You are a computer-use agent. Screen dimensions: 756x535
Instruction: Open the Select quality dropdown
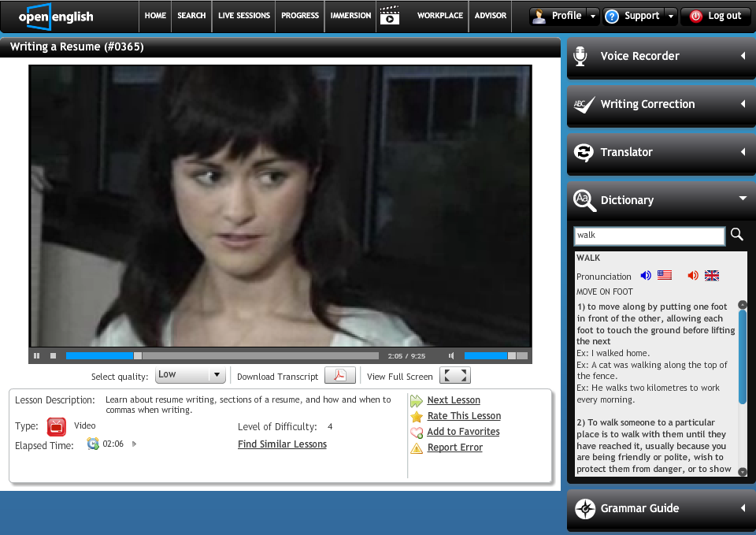point(191,375)
